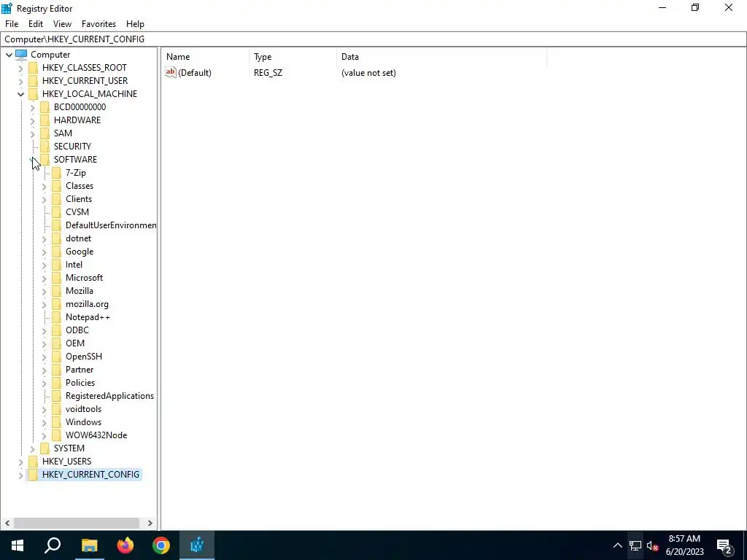Expand the SAM key chevron
This screenshot has width=747, height=560.
click(x=32, y=134)
